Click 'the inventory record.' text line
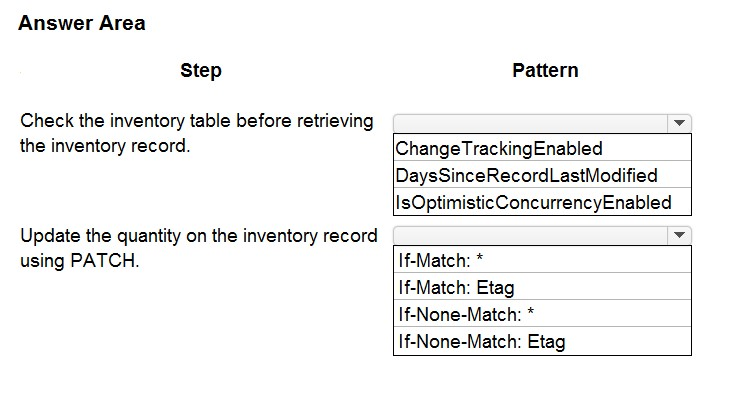The height and width of the screenshot is (396, 741). [105, 146]
